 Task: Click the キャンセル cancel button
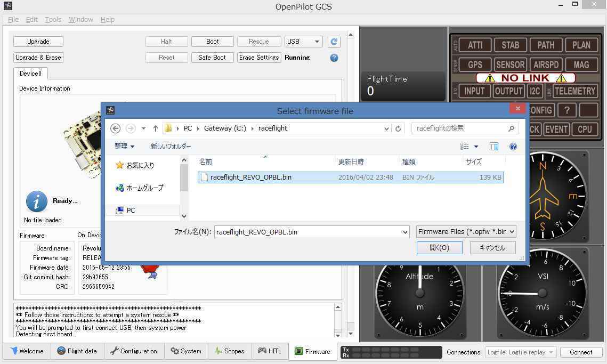(x=492, y=248)
